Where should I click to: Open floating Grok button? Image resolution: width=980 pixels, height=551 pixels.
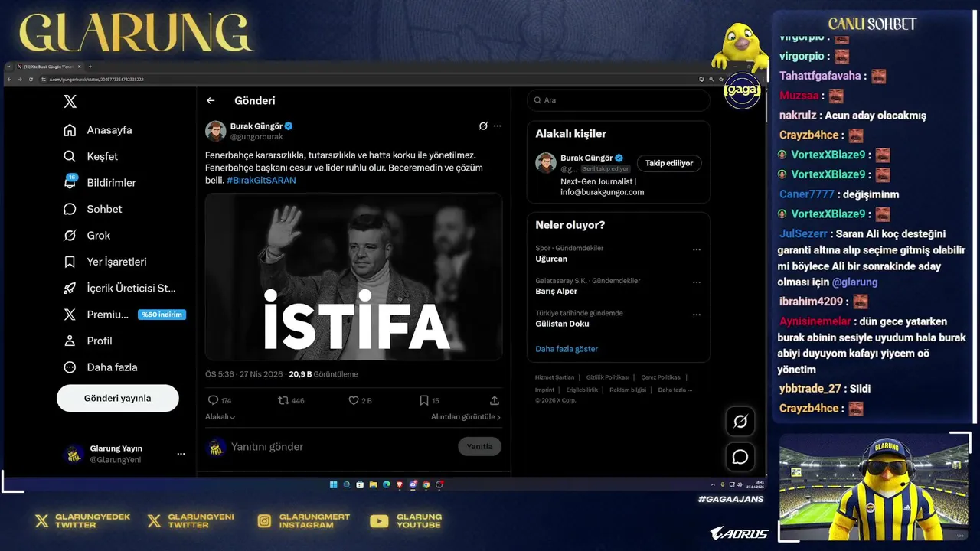point(740,421)
